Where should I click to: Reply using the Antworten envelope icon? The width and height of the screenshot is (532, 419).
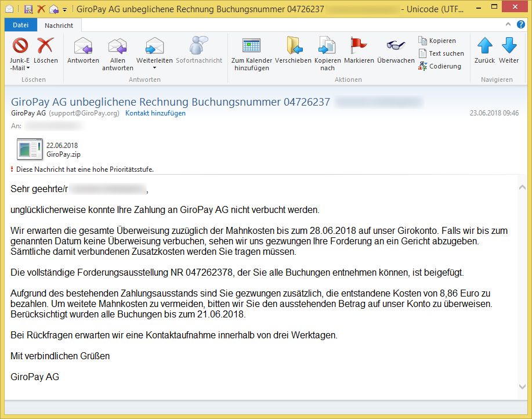point(83,45)
